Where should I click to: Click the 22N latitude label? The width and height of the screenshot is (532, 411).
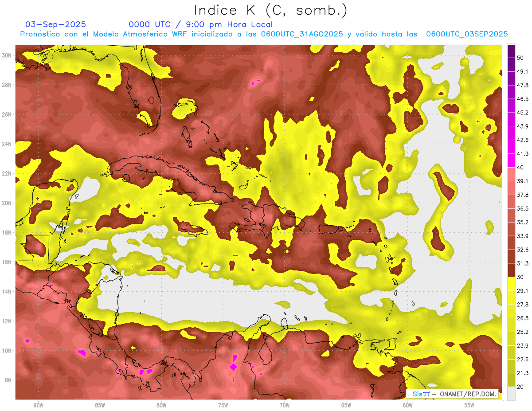[x=7, y=173]
